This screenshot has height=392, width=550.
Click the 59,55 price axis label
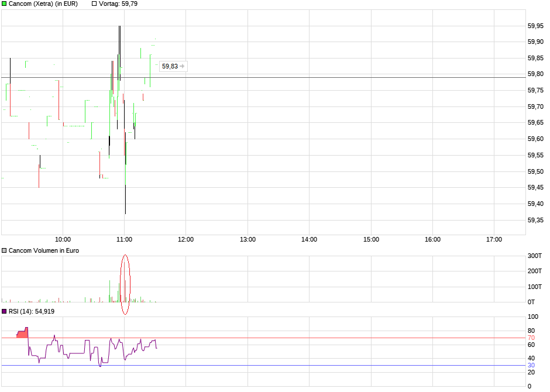(535, 155)
